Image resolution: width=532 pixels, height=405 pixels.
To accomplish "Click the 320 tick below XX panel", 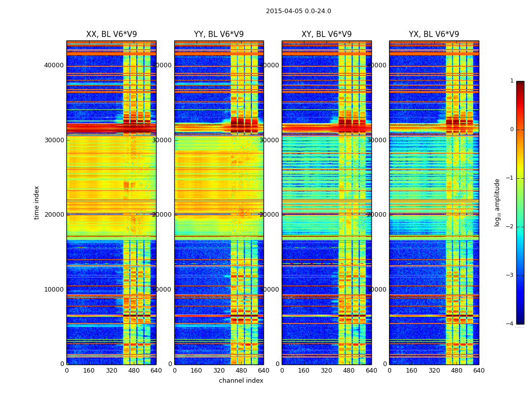I will coord(111,370).
